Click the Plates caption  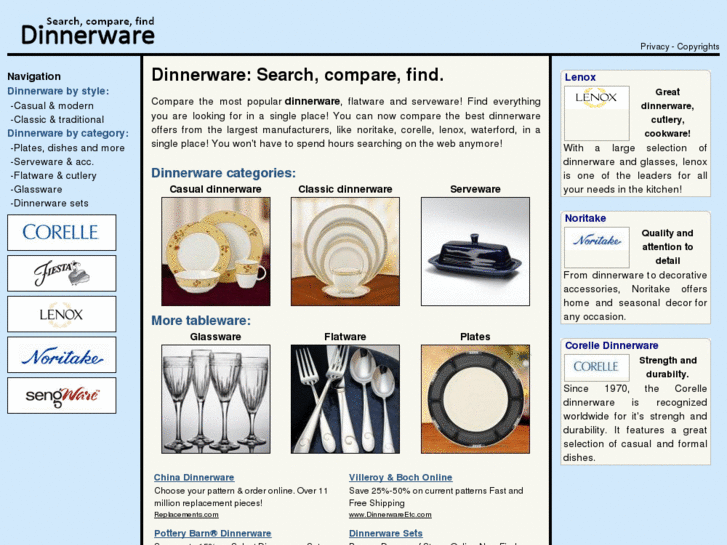(475, 337)
